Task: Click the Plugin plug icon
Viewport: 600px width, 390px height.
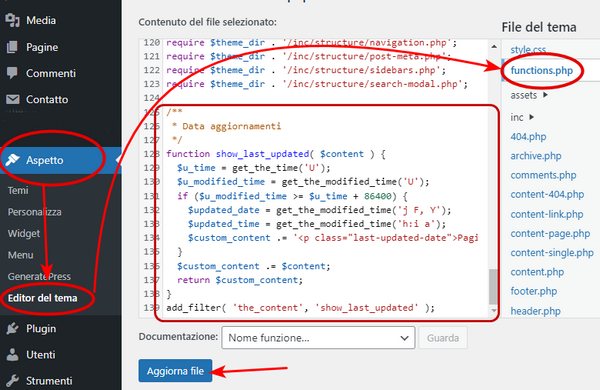Action: click(x=12, y=328)
